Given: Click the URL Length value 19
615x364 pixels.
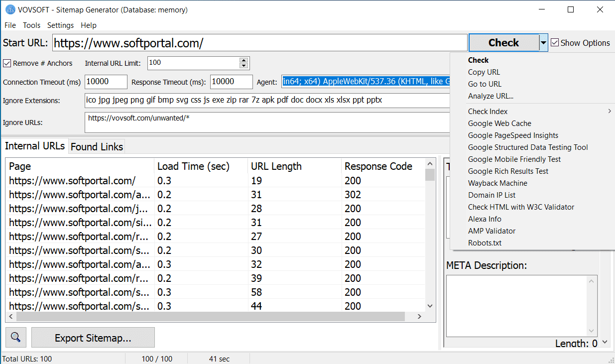Looking at the screenshot, I should tap(256, 181).
